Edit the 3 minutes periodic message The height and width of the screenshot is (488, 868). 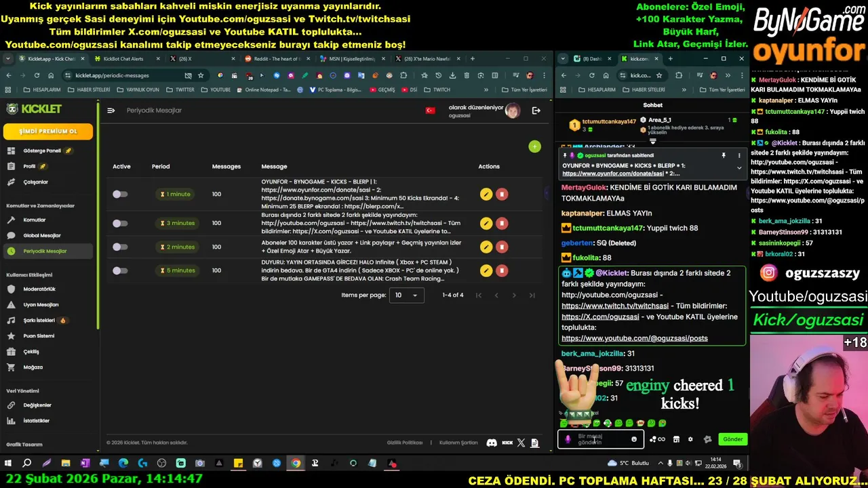click(x=486, y=223)
